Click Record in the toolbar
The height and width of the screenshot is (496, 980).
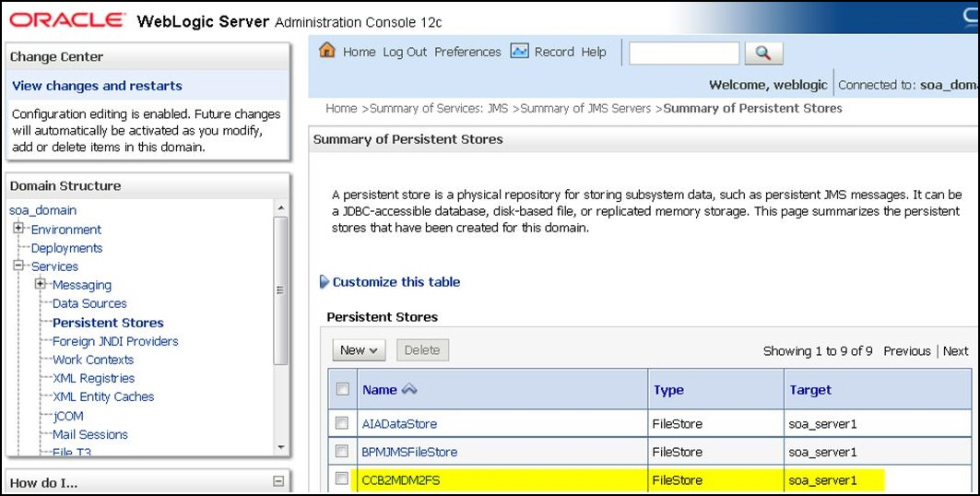(554, 52)
